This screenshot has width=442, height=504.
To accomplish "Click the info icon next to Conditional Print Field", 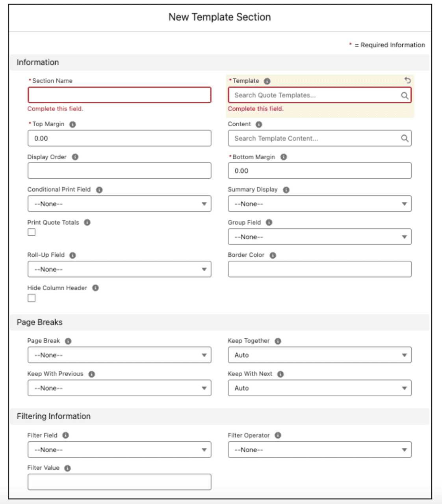I will 99,190.
